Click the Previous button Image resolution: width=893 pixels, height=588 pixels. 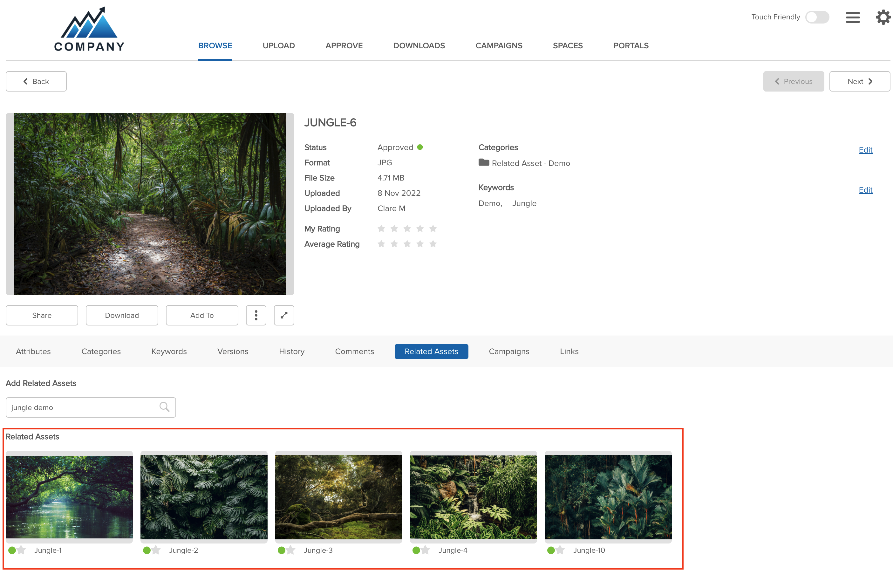click(x=793, y=81)
